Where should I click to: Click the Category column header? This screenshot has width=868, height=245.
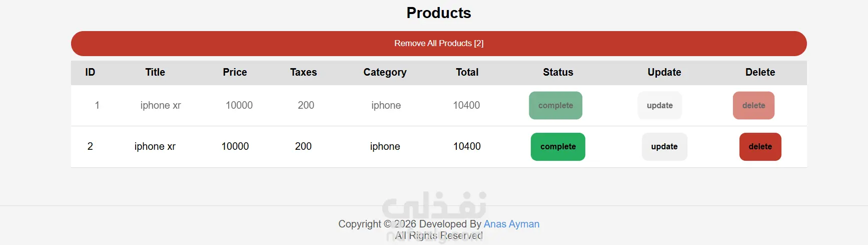(x=385, y=72)
